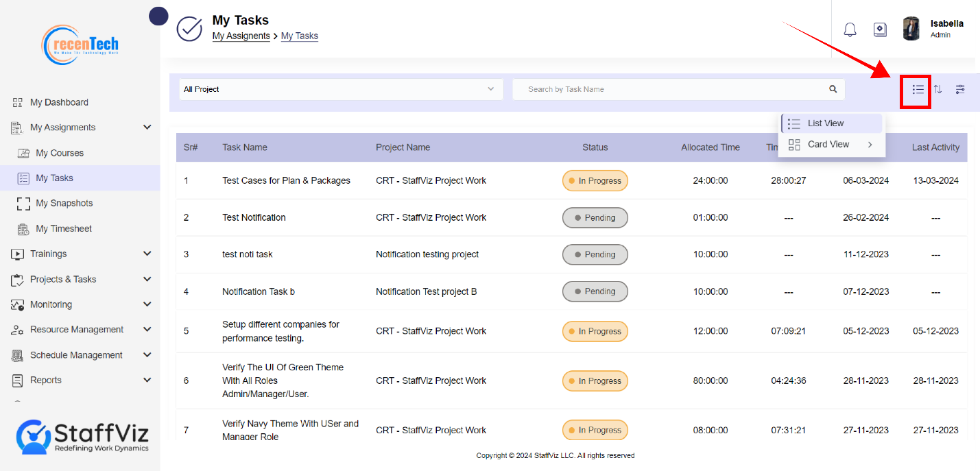
Task: Open the filter sliders icon
Action: (960, 89)
